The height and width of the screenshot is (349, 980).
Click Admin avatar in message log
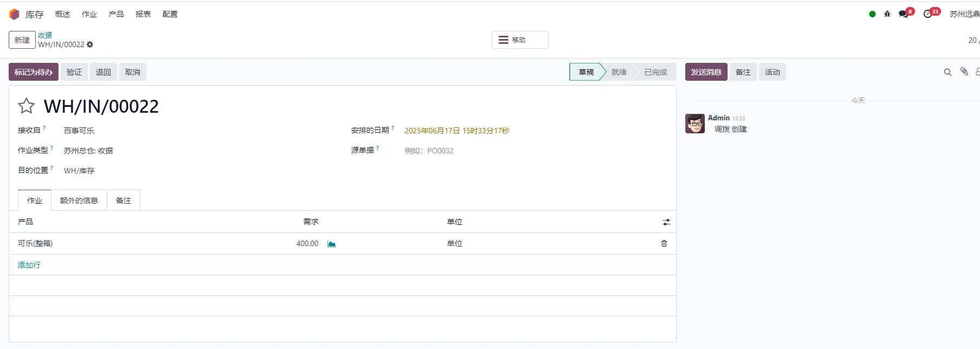(x=695, y=124)
